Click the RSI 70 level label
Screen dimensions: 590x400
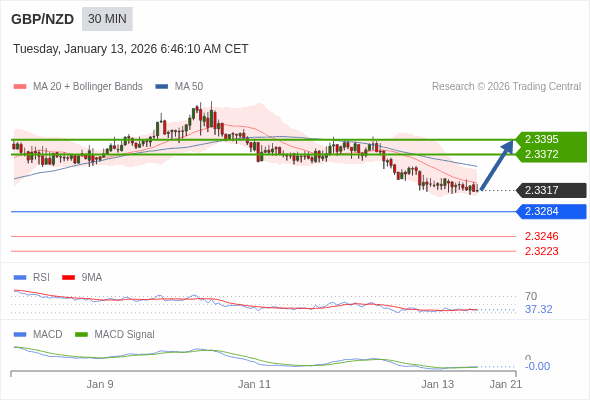(531, 296)
